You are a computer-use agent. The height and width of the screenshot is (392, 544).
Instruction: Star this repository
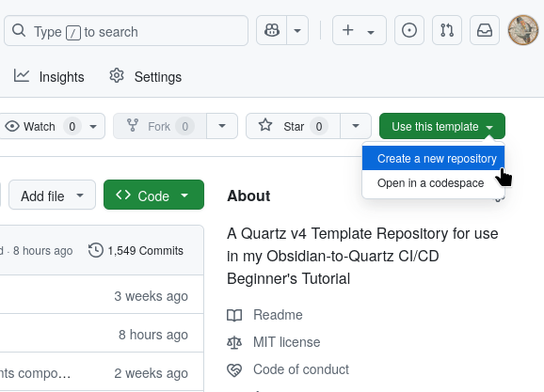(293, 126)
